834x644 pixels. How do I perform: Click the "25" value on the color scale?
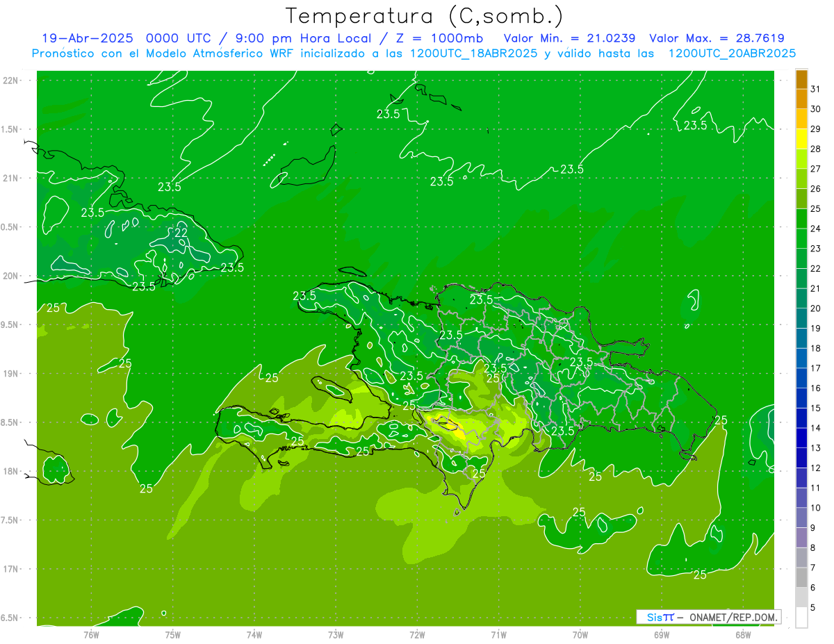[815, 208]
